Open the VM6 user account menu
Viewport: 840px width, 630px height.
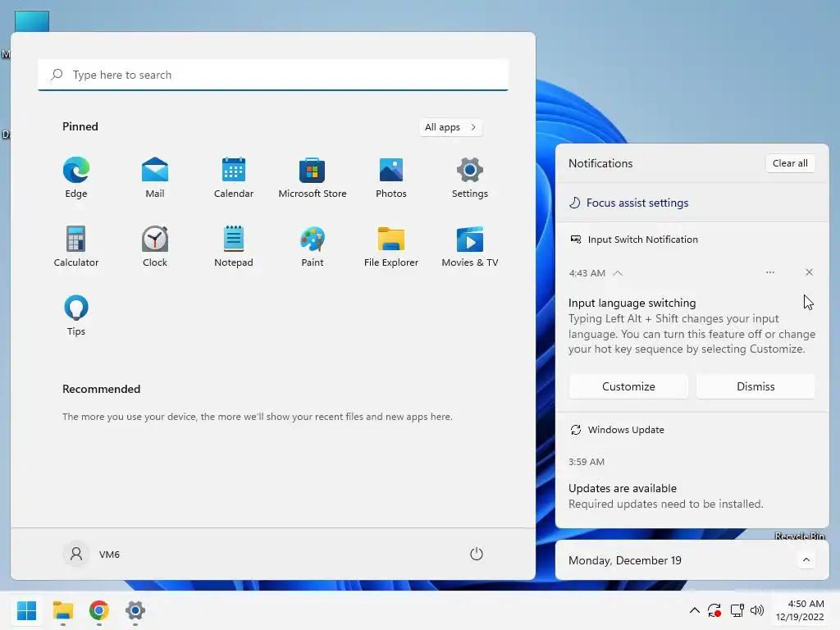pos(92,554)
